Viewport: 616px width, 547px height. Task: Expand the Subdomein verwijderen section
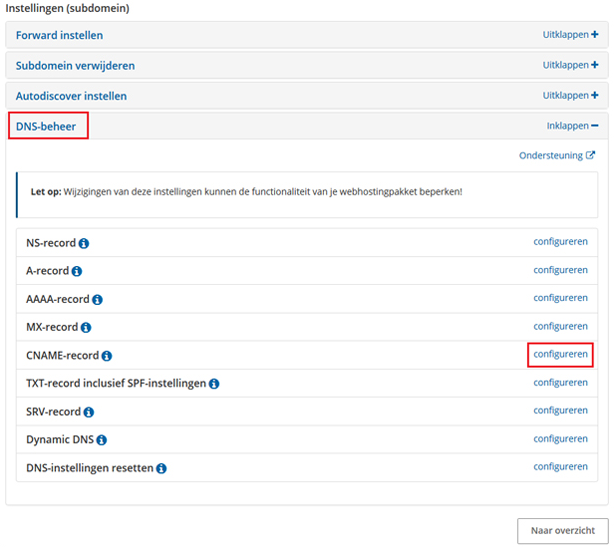(570, 65)
